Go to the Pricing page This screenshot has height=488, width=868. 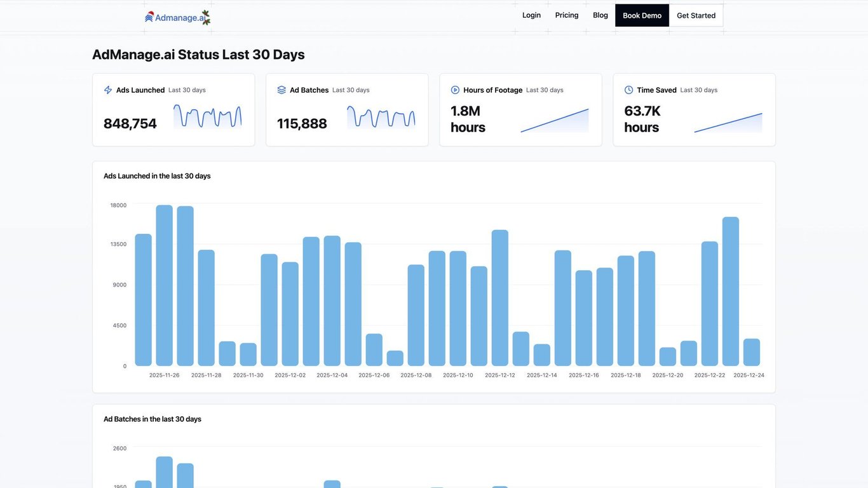(567, 15)
